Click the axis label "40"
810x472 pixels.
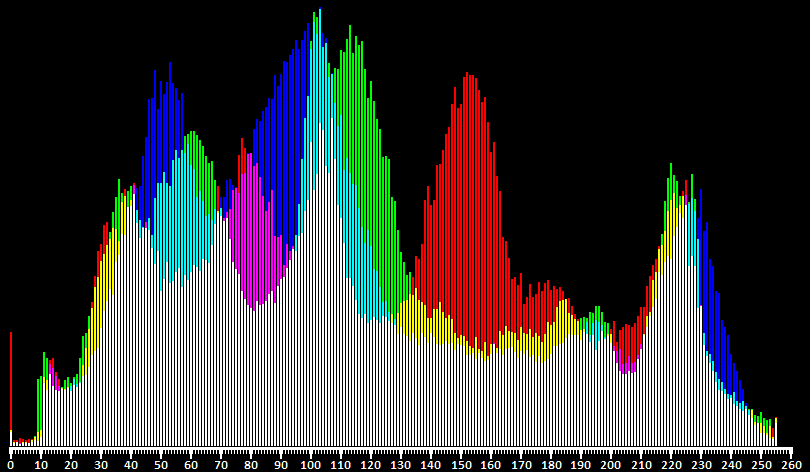(x=131, y=464)
